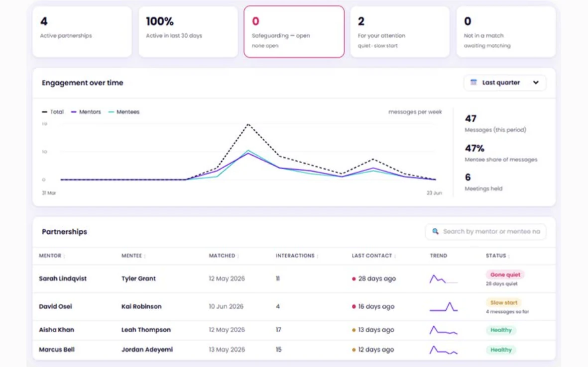588x367 pixels.
Task: Sort the table by the Matched column
Action: click(224, 256)
